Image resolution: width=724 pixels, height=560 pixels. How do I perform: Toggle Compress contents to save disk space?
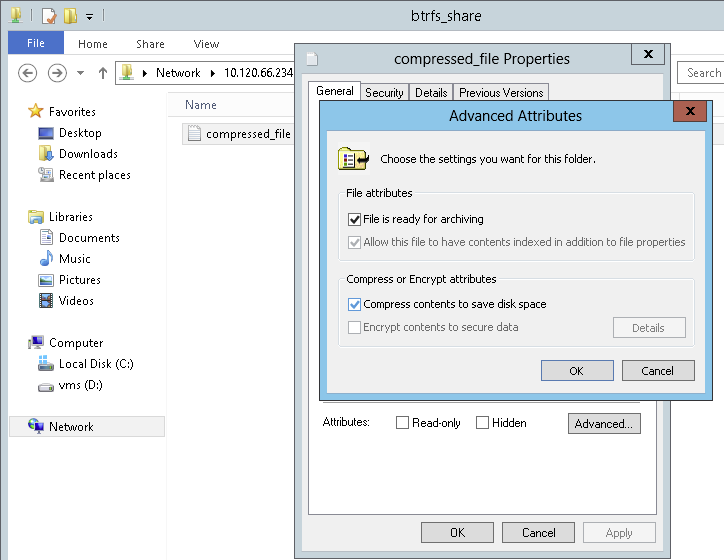354,304
